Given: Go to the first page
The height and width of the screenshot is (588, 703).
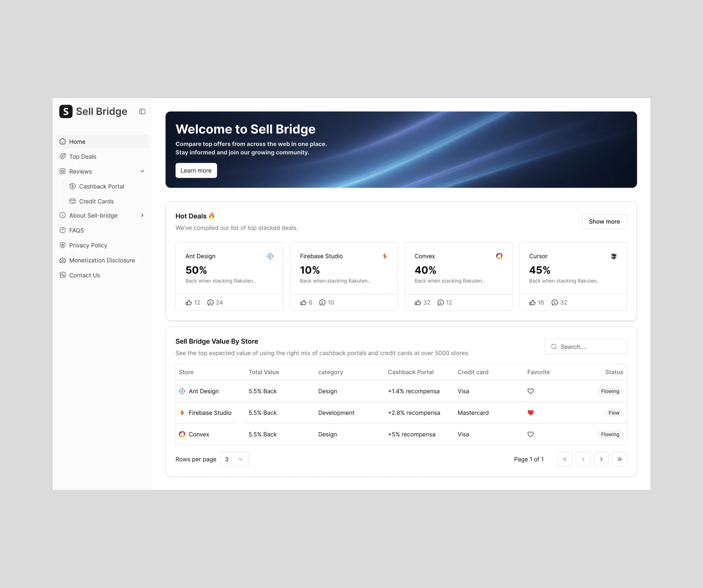Looking at the screenshot, I should click(x=565, y=459).
